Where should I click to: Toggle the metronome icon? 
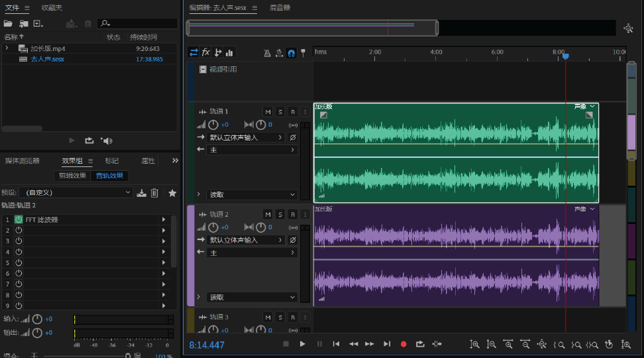click(268, 53)
